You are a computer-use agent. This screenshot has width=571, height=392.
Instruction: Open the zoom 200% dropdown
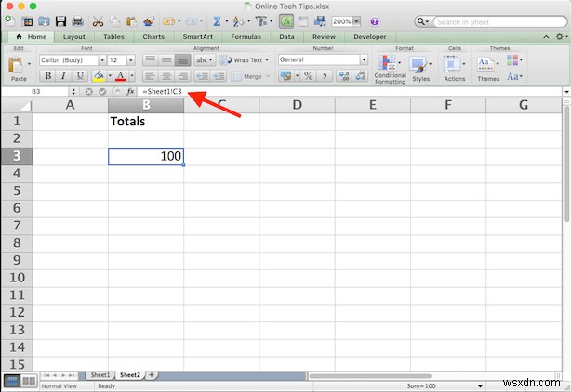356,21
